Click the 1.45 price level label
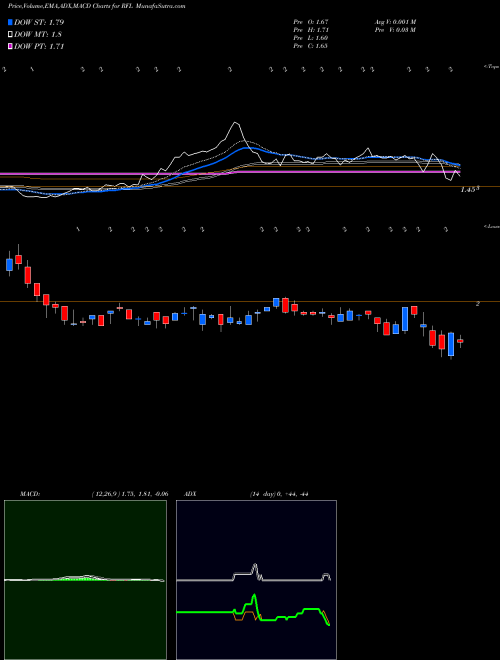The width and height of the screenshot is (500, 660). (470, 190)
